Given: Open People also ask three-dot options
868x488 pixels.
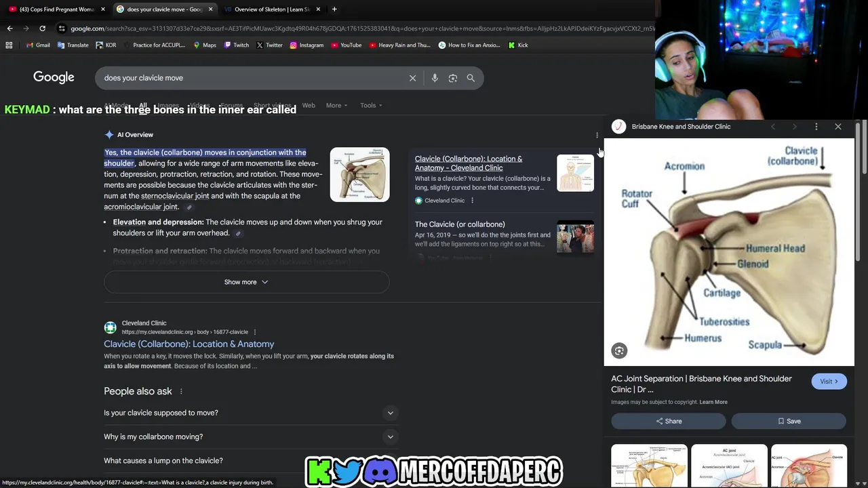Looking at the screenshot, I should 181,391.
